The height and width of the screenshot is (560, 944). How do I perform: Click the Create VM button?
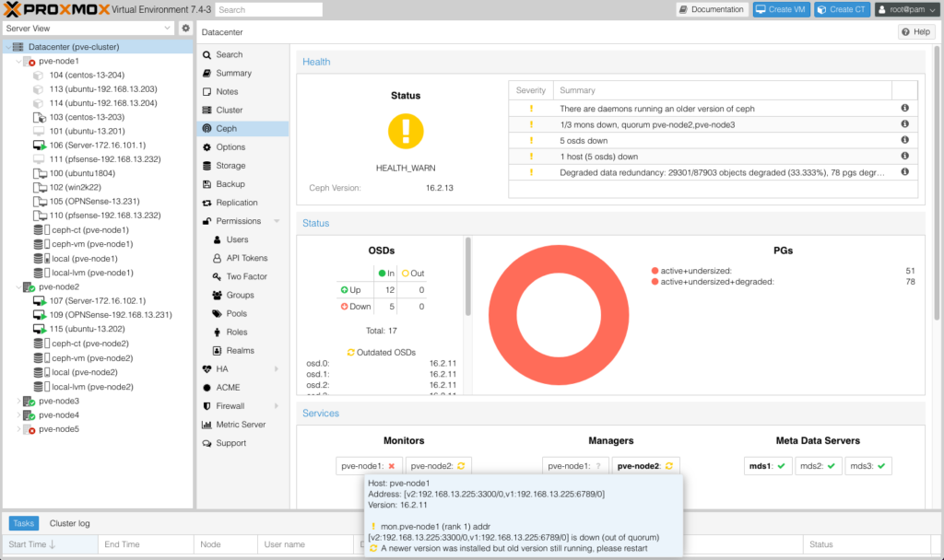pos(782,9)
